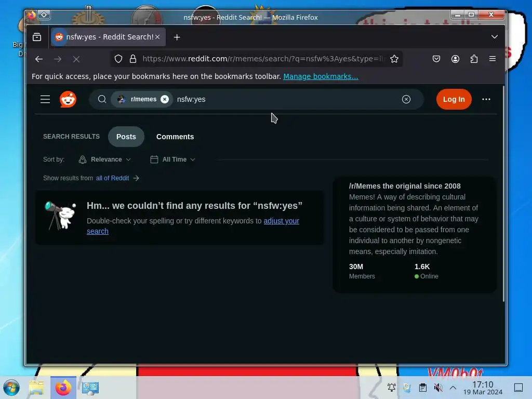Open /r/Memes the original since 2008 heading

tap(404, 186)
